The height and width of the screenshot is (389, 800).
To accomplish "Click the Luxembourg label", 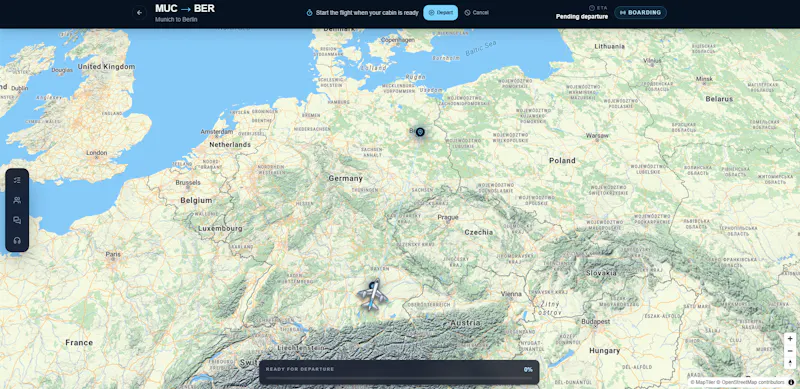I will (220, 228).
